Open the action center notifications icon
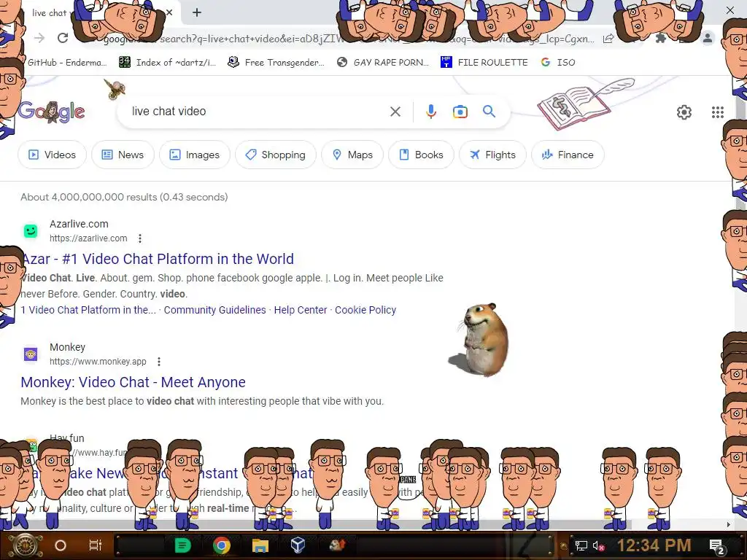 point(717,546)
